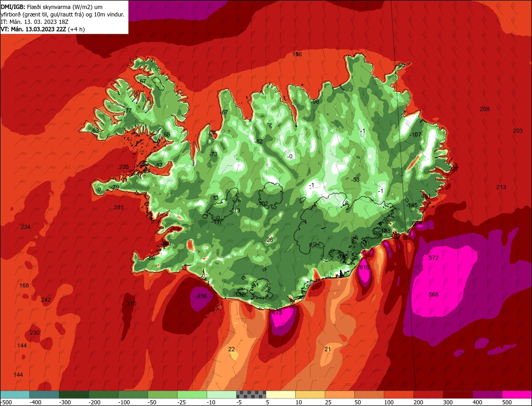Click the 572 value in the magenta area
Viewport: 532px width, 406px height.
coord(434,258)
